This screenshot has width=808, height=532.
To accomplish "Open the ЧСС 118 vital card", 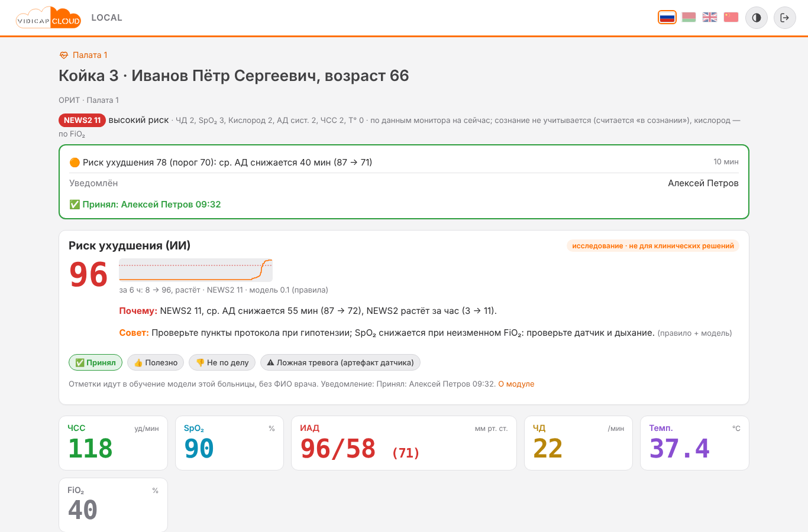I will tap(114, 443).
